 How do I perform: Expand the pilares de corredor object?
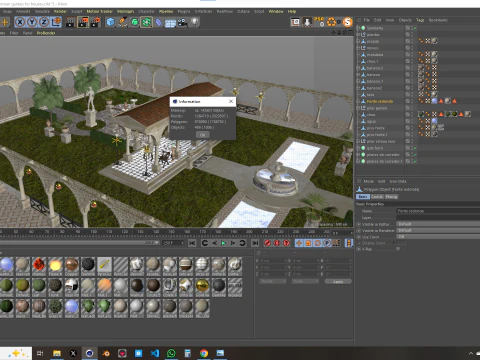pyautogui.click(x=358, y=155)
